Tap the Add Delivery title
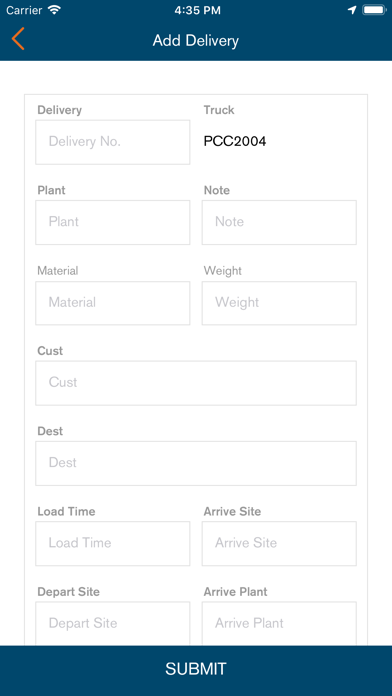The width and height of the screenshot is (392, 696). [196, 41]
